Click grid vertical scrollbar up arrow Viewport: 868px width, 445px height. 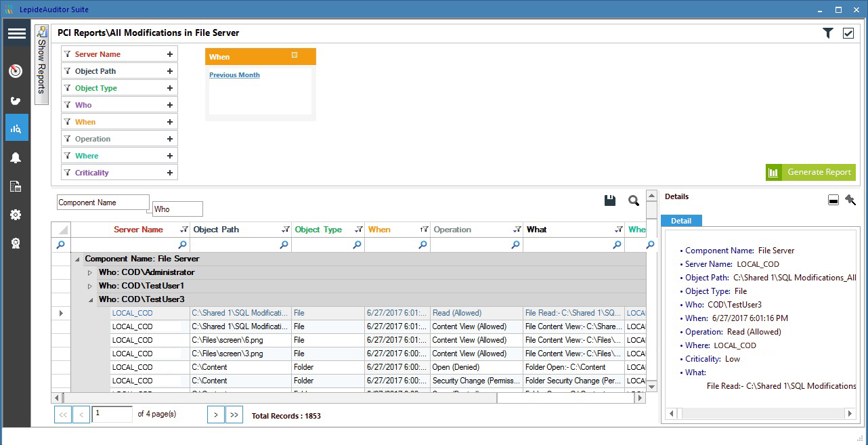[651, 196]
